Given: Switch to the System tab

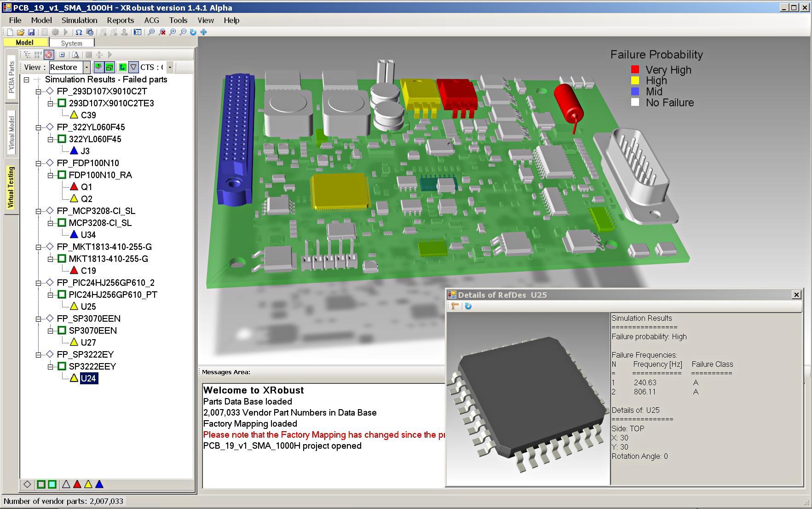Looking at the screenshot, I should tap(71, 43).
